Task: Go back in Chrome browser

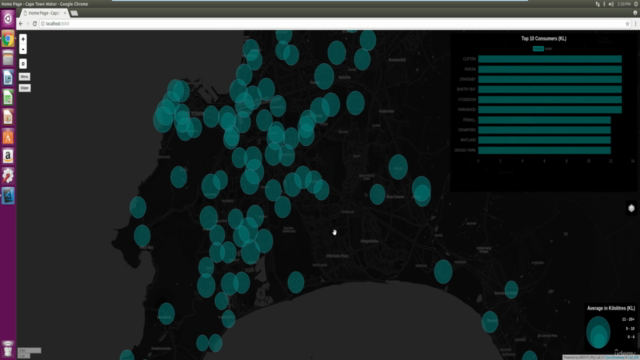Action: (21, 24)
